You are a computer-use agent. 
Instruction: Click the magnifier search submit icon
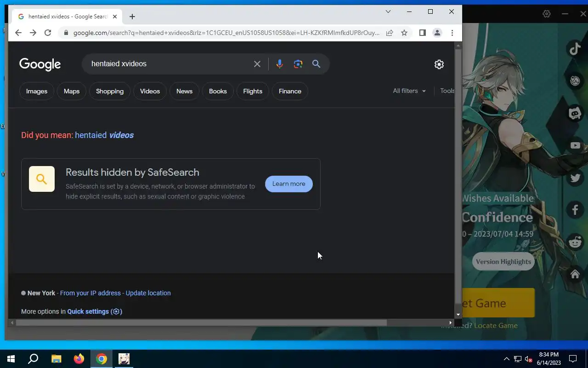pyautogui.click(x=316, y=64)
